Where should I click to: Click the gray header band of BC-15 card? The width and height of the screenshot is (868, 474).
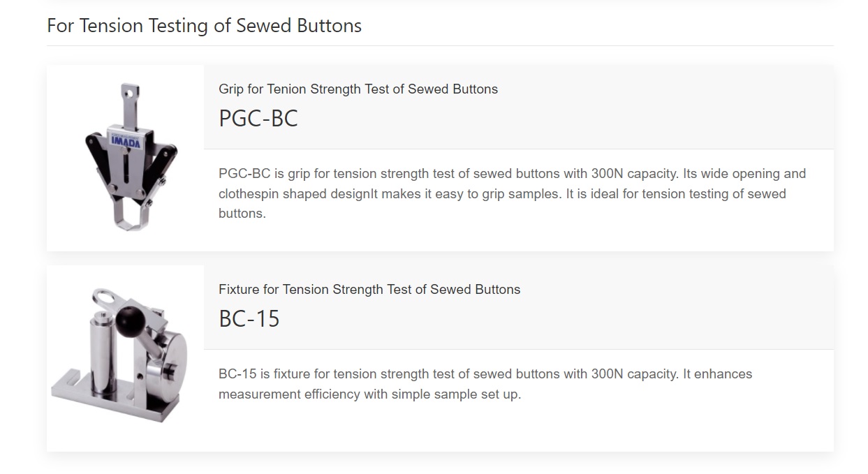point(519,307)
